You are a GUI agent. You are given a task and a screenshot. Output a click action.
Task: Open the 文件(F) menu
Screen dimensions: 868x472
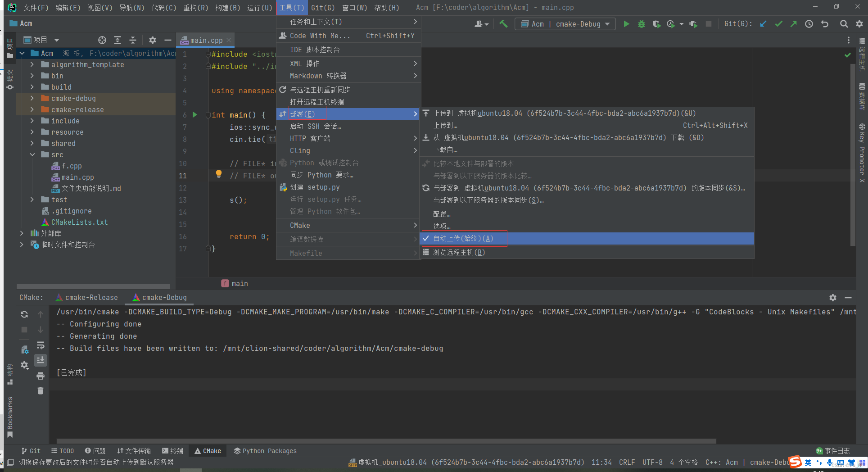click(36, 8)
